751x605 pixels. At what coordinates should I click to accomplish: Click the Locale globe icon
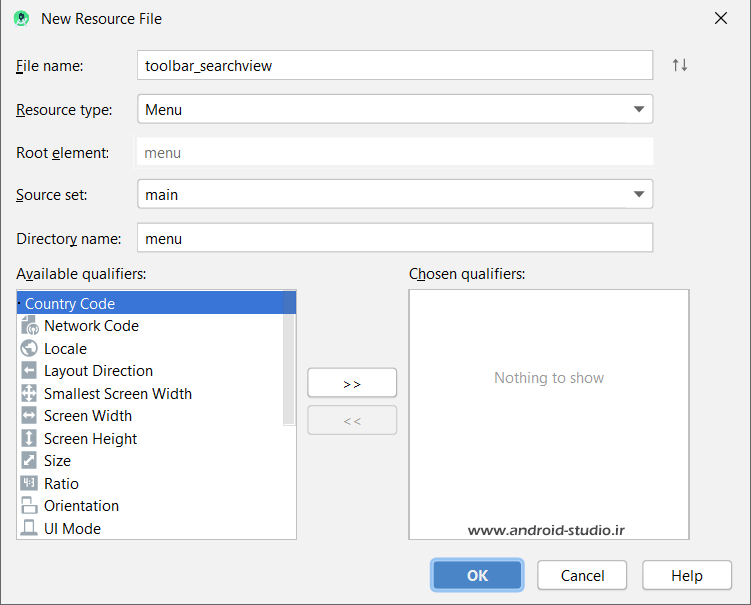coord(29,349)
